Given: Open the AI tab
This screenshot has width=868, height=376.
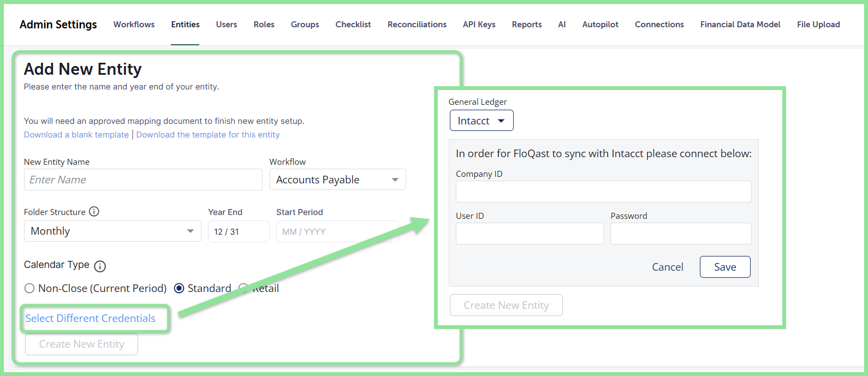Looking at the screenshot, I should pos(562,25).
